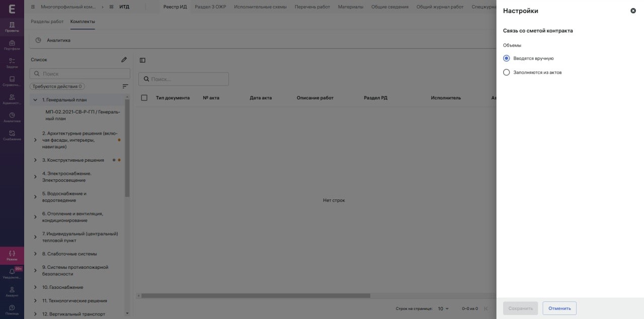Click the ИТД breadcrumb item
Image resolution: width=644 pixels, height=319 pixels.
tap(124, 7)
